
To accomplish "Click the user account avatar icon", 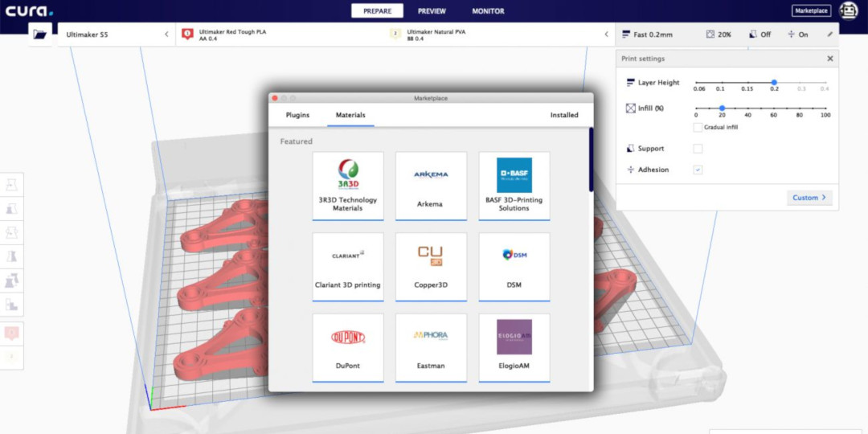I will (x=848, y=10).
